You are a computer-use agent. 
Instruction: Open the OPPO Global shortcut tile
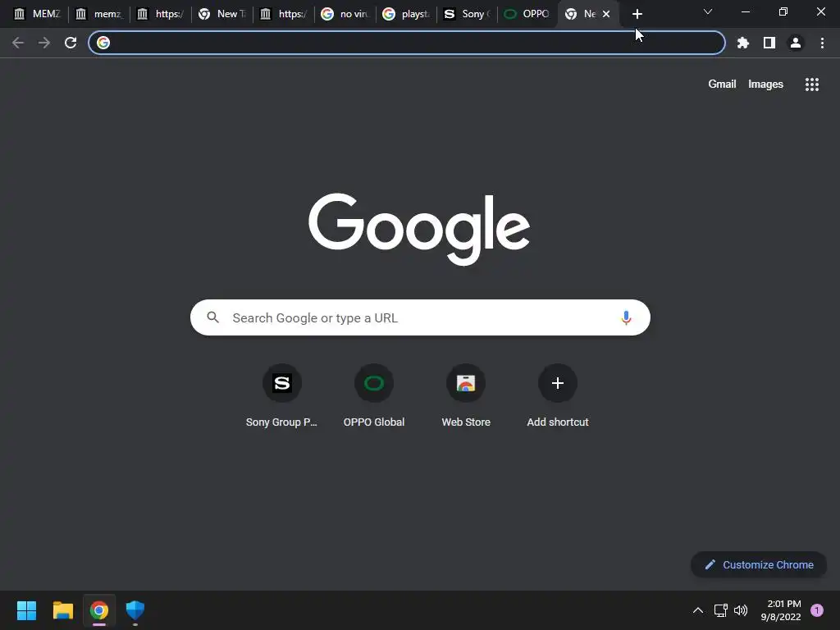(374, 396)
